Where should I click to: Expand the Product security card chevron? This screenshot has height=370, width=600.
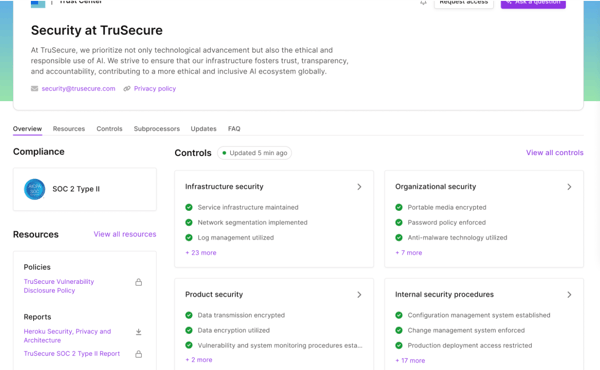click(x=359, y=295)
